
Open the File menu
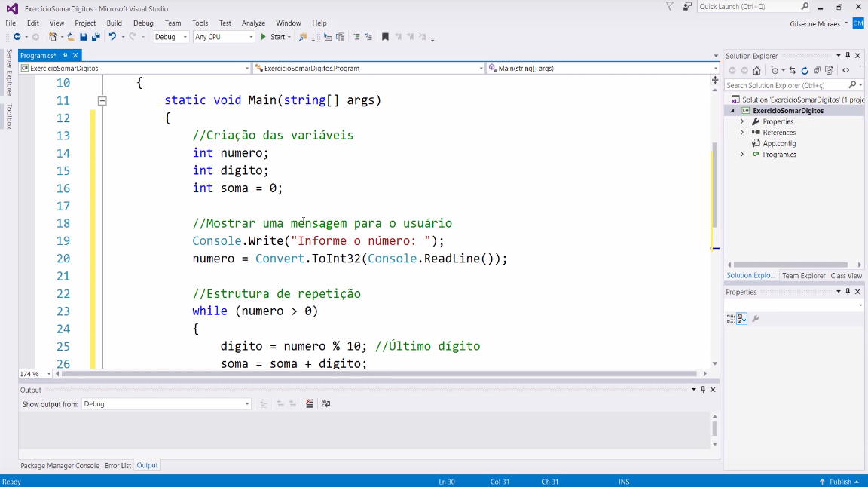pyautogui.click(x=11, y=23)
